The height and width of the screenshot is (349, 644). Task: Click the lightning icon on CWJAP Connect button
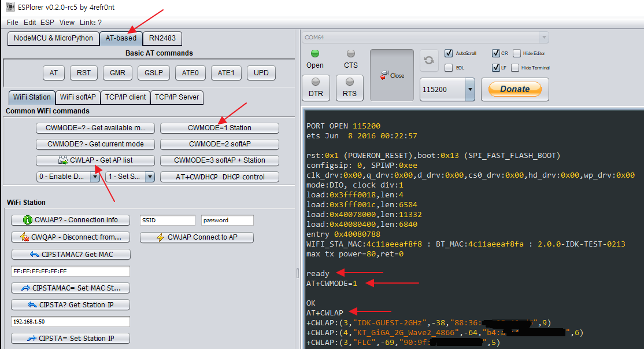pos(161,238)
